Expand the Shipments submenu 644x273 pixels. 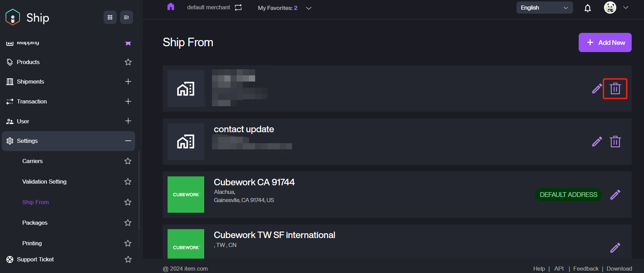pyautogui.click(x=128, y=82)
